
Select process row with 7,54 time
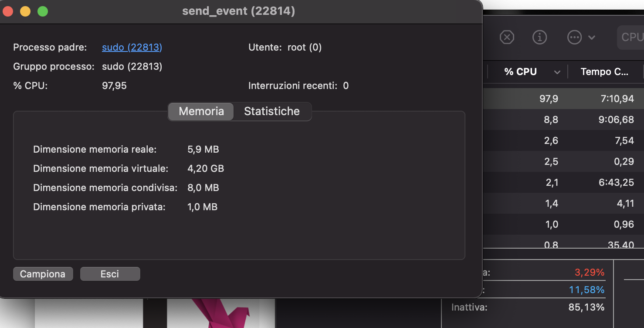pyautogui.click(x=563, y=140)
